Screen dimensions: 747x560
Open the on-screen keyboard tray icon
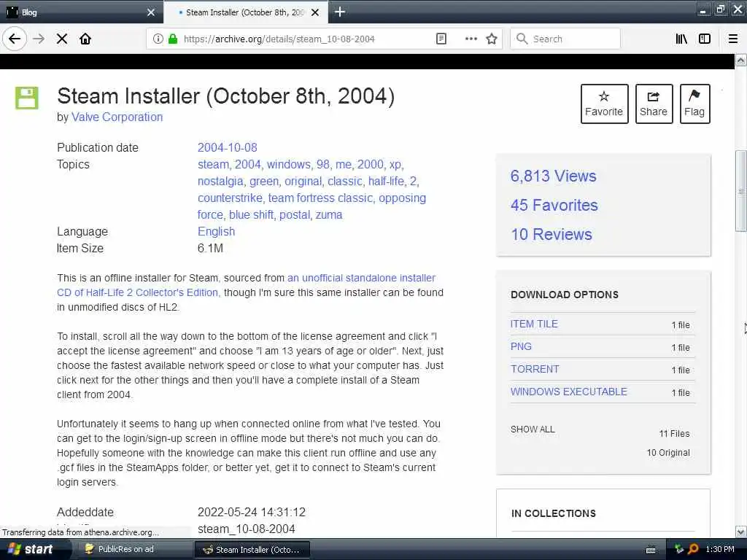(x=651, y=550)
